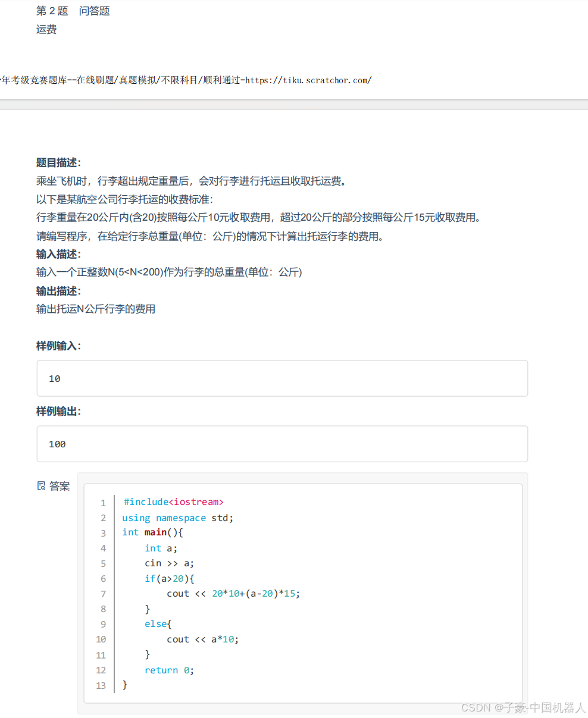588x718 pixels.
Task: Click code line int main(){
Action: click(152, 532)
